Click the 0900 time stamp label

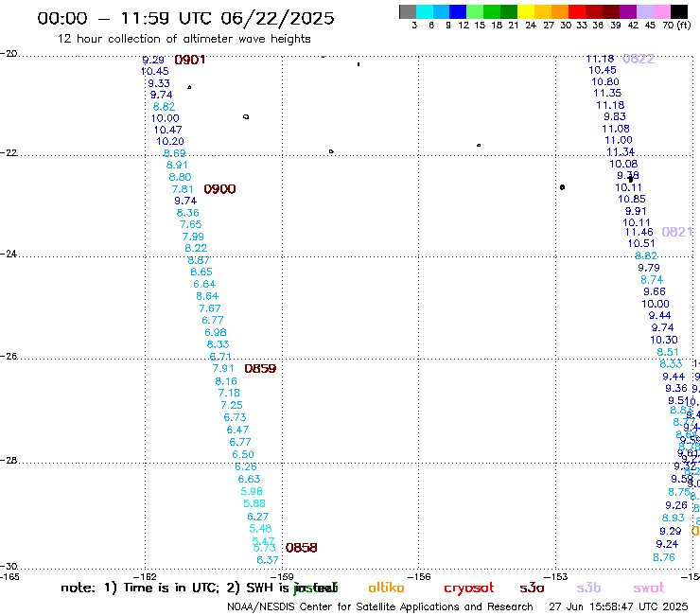(x=219, y=189)
